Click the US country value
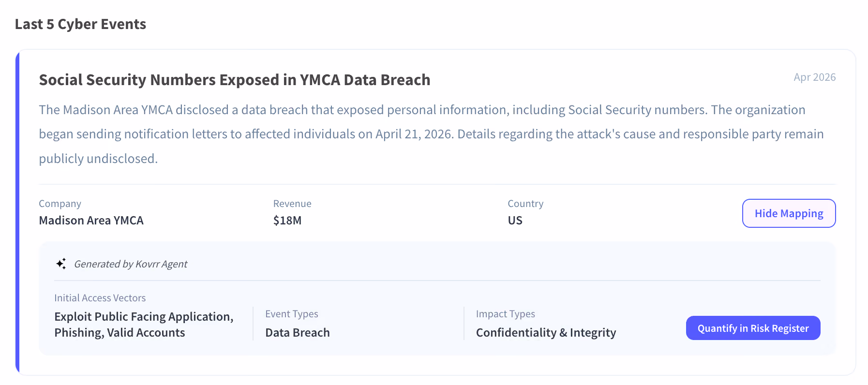 tap(515, 221)
